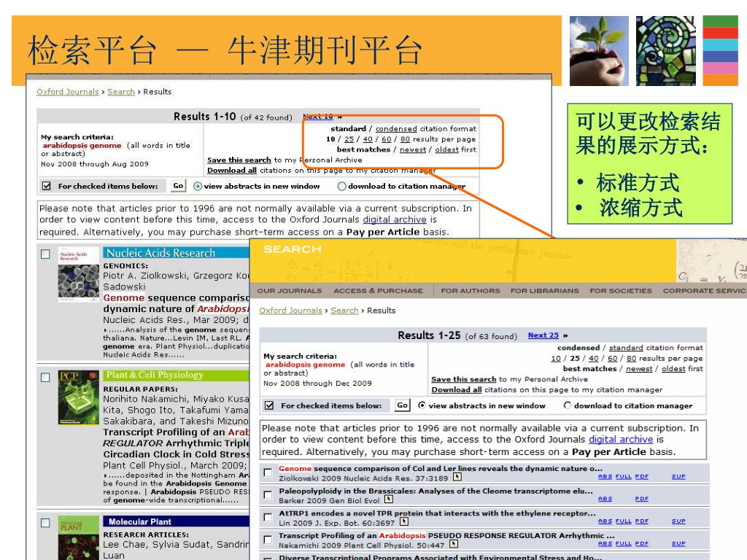Open SUP link for Lin 2009 result
Screen dimensions: 747x560
coord(678,521)
